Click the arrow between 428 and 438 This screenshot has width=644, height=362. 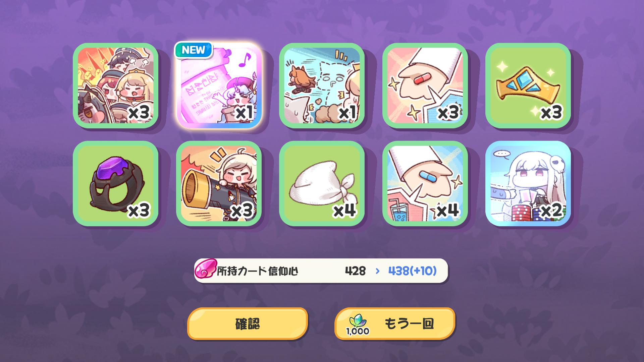pyautogui.click(x=377, y=271)
